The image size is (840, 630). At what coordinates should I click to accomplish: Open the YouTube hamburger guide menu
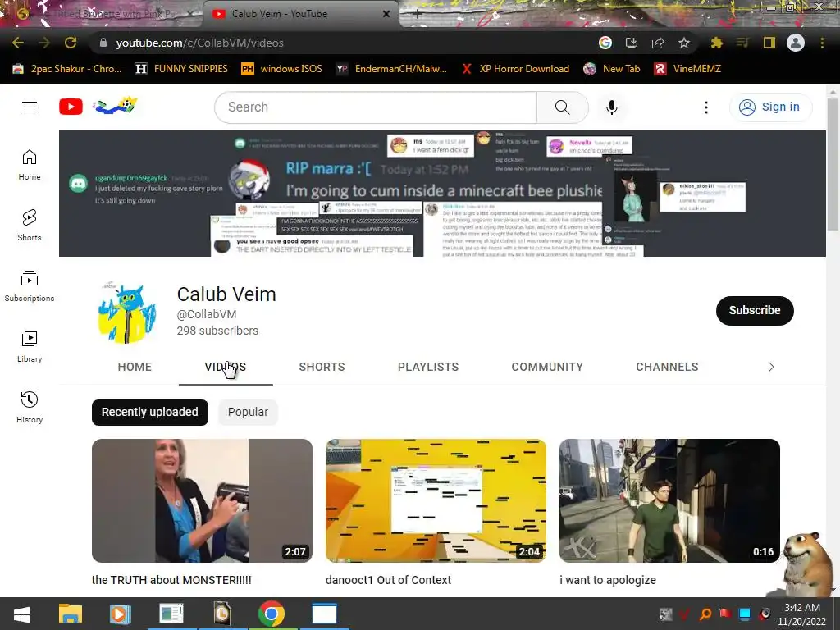[30, 107]
